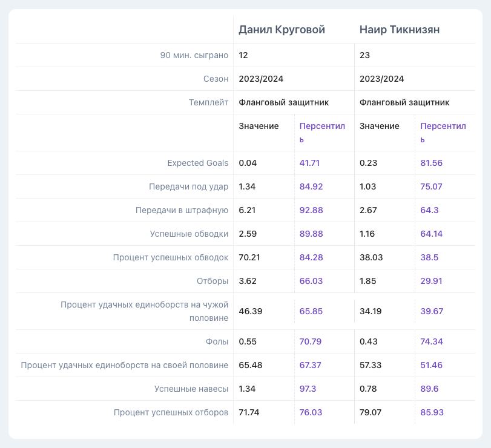Select value 34.19 for duels on opponent half
Screen dimensions: 491x448
pyautogui.click(x=371, y=311)
